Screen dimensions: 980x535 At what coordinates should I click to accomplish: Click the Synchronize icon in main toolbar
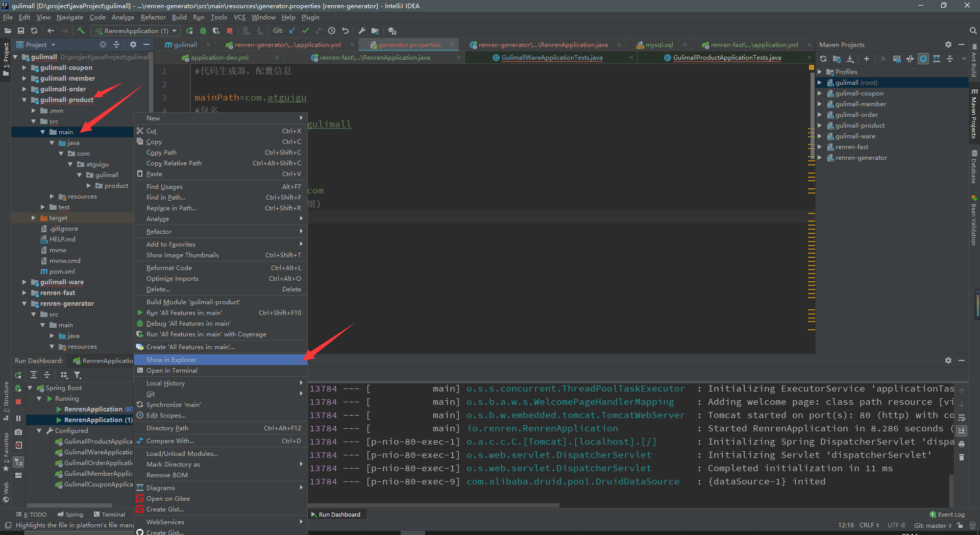(34, 31)
